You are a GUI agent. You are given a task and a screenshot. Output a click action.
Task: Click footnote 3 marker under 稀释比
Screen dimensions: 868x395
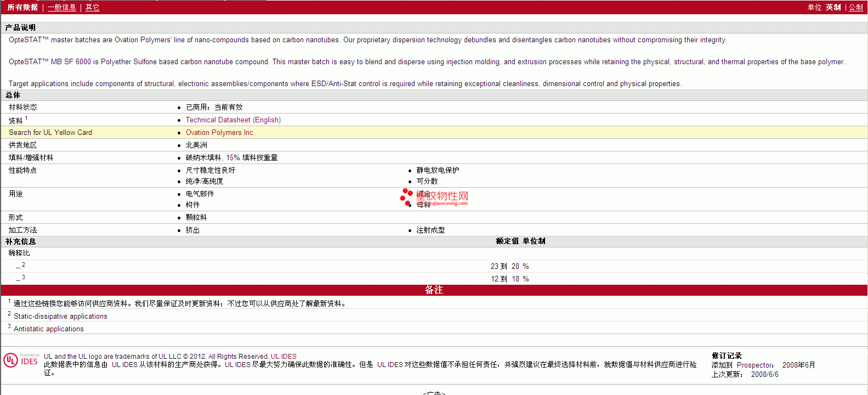pyautogui.click(x=24, y=277)
